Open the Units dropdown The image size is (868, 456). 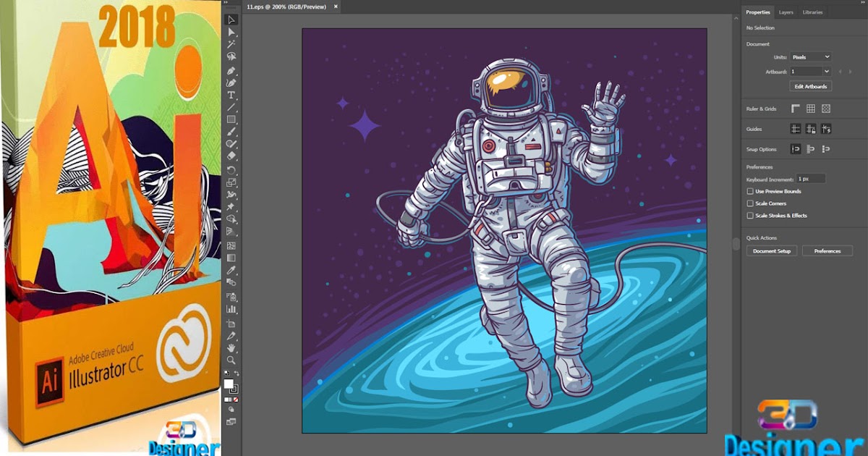[811, 57]
